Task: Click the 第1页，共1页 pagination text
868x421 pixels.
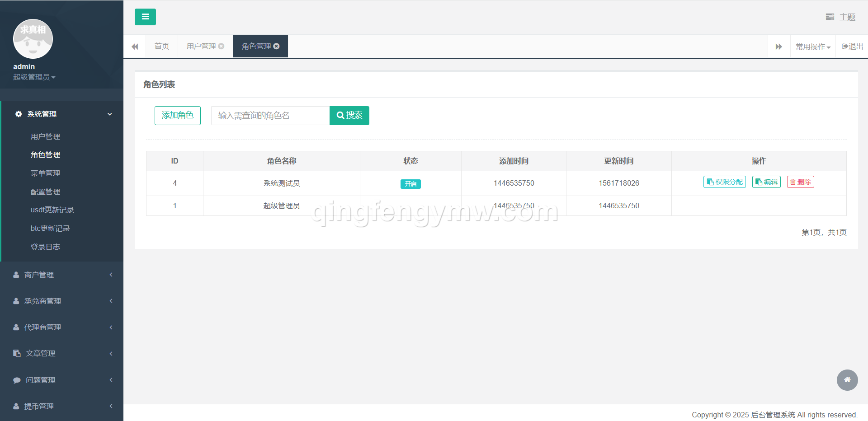Action: [x=824, y=232]
